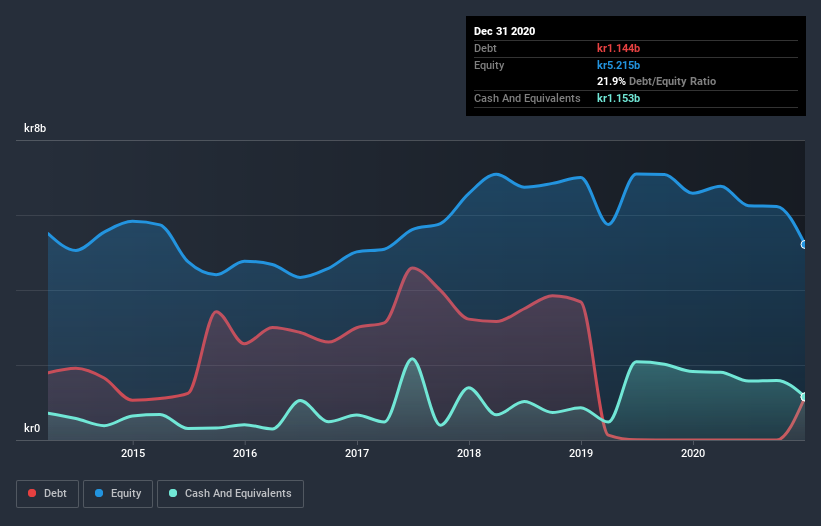Image resolution: width=821 pixels, height=526 pixels.
Task: Click the Cash And Equivalents tooltip label
Action: (x=527, y=98)
